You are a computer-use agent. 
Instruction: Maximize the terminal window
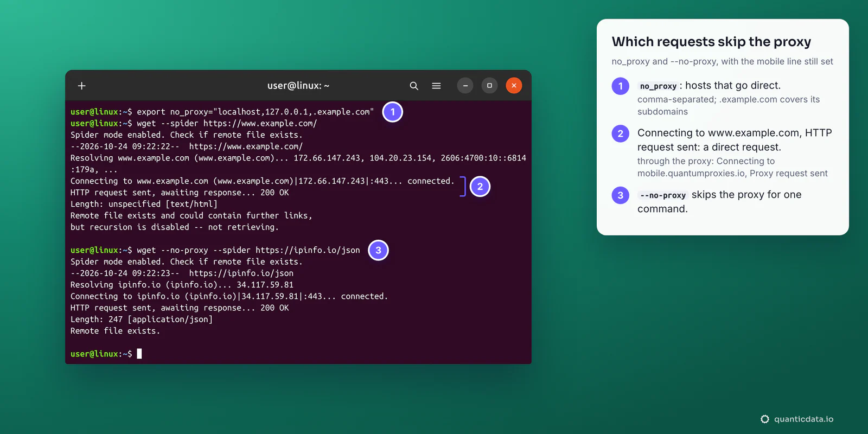click(x=489, y=86)
